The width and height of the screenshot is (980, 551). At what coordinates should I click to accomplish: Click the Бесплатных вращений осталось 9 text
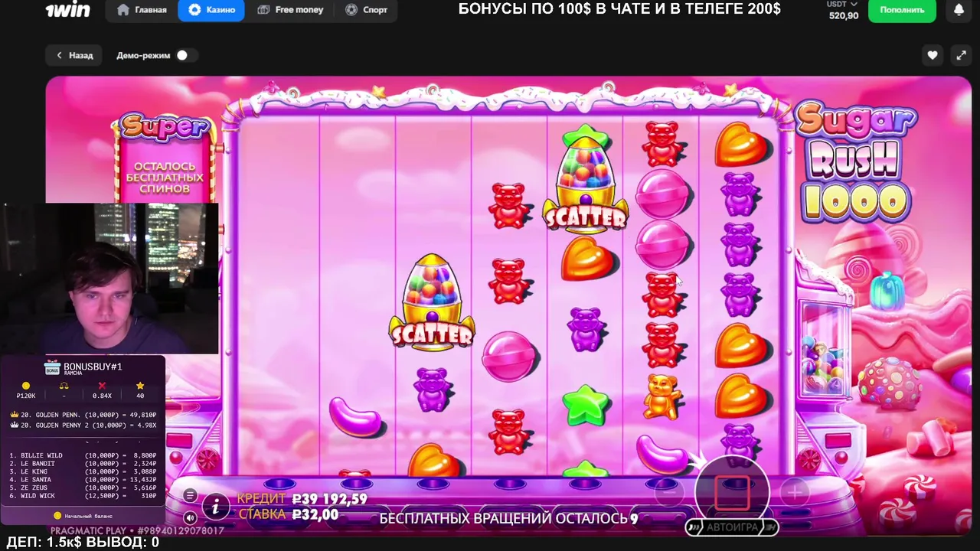pos(508,518)
